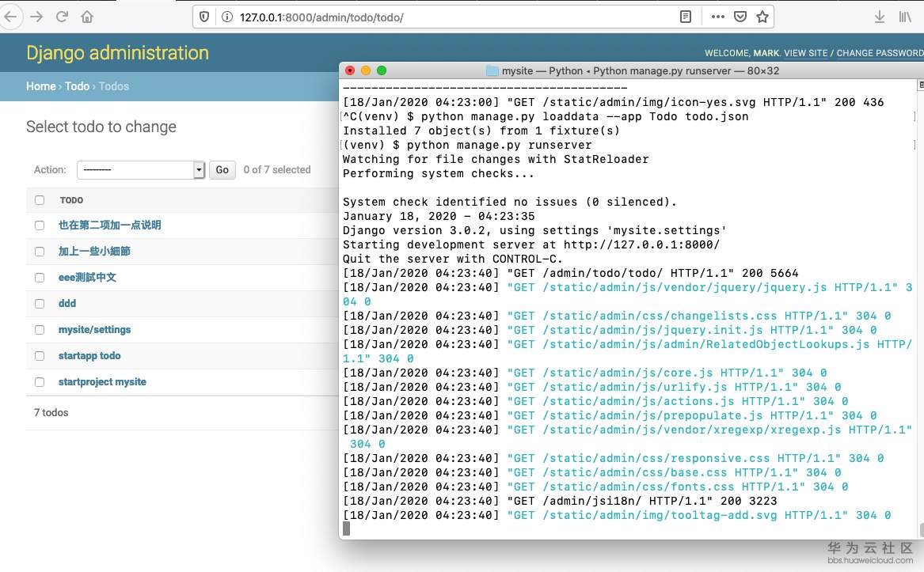Click the Django administration site title
Viewport: 924px width, 572px height.
117,53
